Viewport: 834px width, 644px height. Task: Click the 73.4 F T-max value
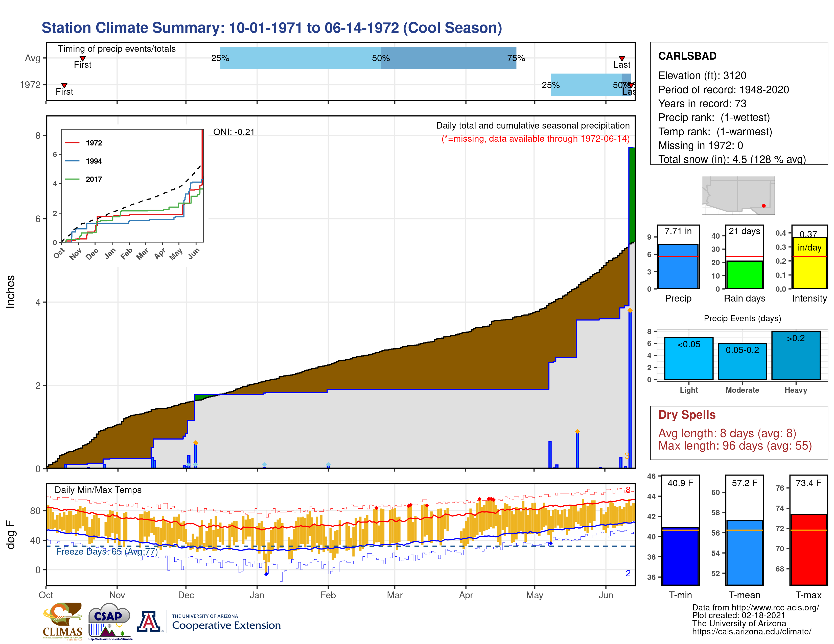coord(808,483)
